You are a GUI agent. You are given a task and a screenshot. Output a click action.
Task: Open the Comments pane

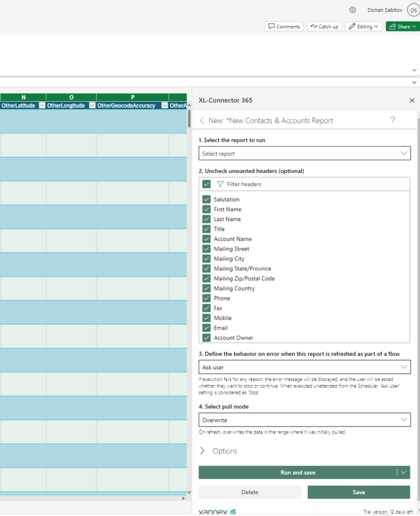click(x=284, y=26)
